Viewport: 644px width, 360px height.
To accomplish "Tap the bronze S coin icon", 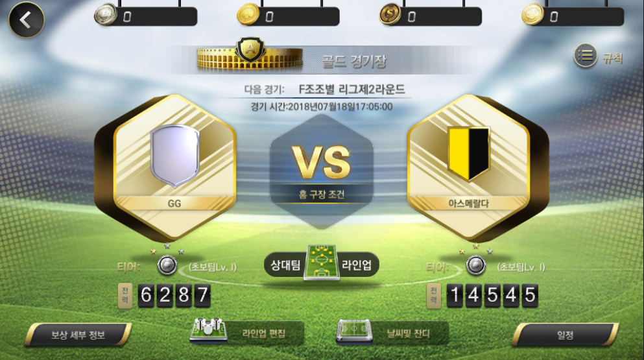I will click(390, 15).
